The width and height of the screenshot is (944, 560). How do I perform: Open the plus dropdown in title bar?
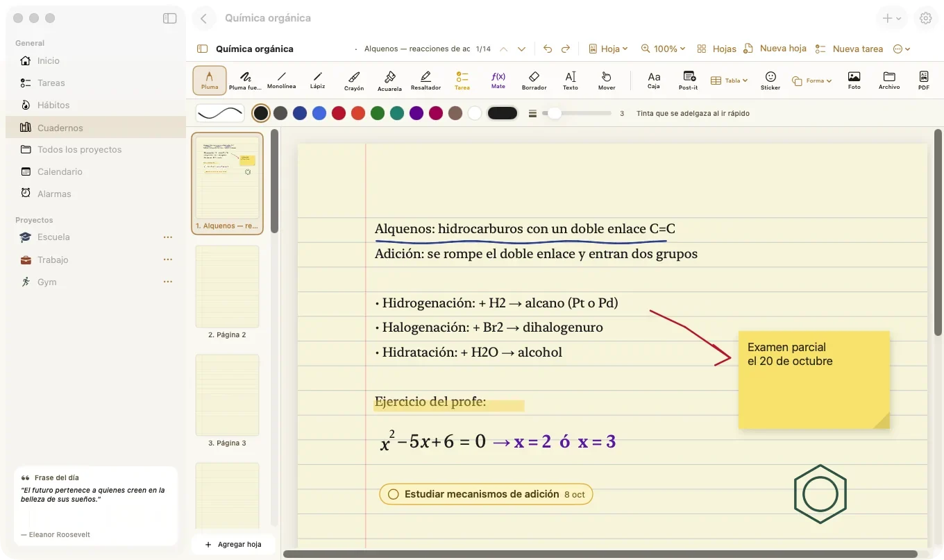(x=892, y=19)
